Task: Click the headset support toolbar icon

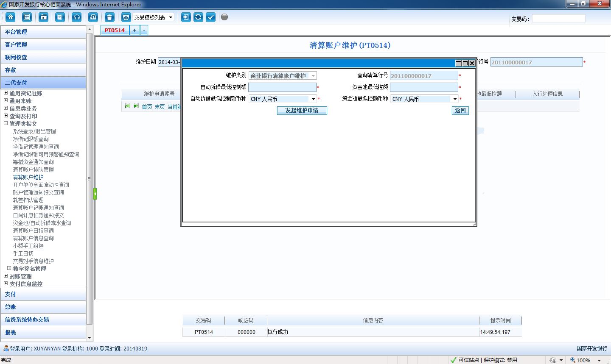Action: [x=76, y=17]
